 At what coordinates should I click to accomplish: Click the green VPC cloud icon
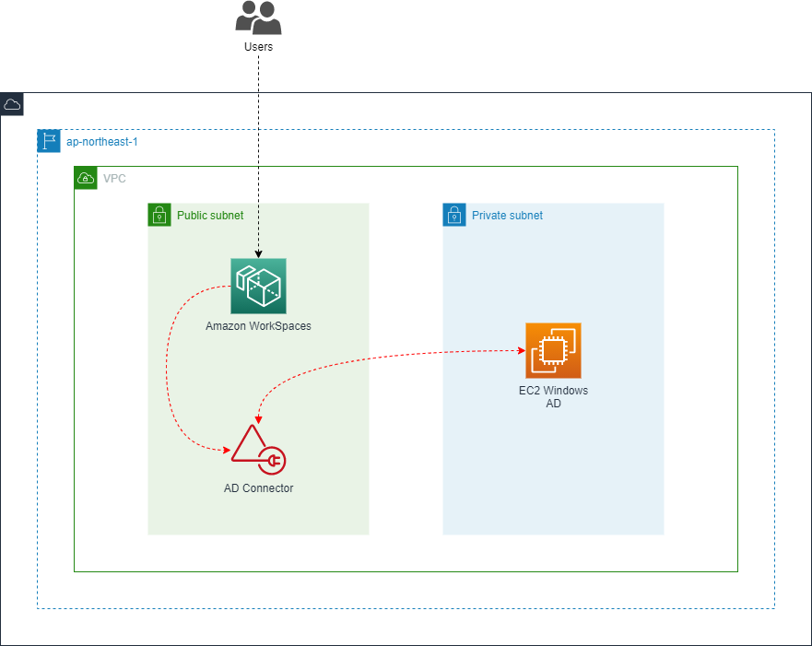tap(86, 178)
